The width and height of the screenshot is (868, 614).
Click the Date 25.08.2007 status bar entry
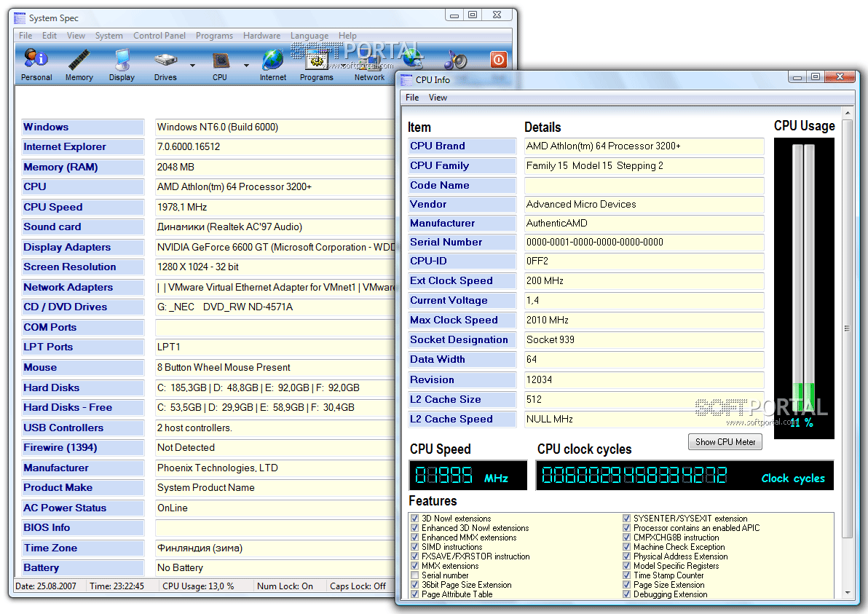tap(46, 586)
